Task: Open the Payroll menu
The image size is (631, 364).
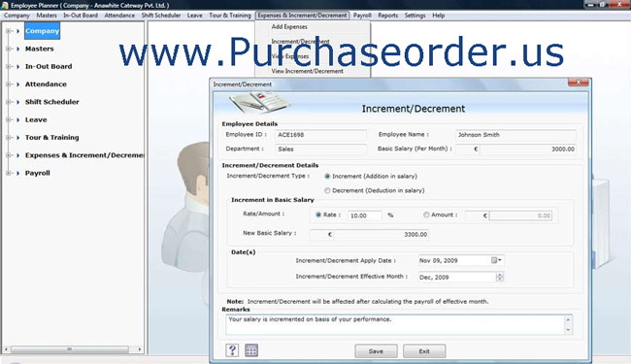Action: click(x=362, y=16)
